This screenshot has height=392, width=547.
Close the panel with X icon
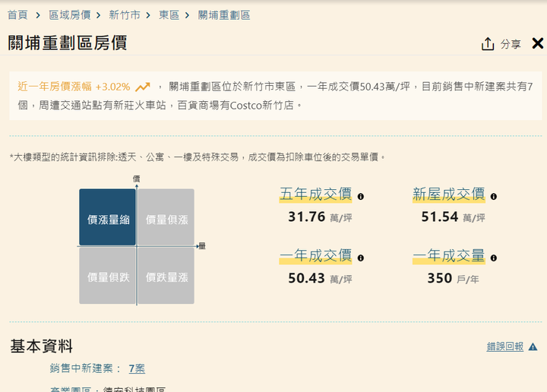pos(538,43)
